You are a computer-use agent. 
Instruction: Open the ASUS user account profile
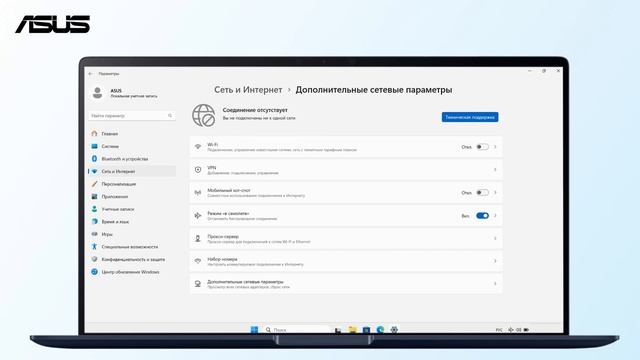pos(124,93)
